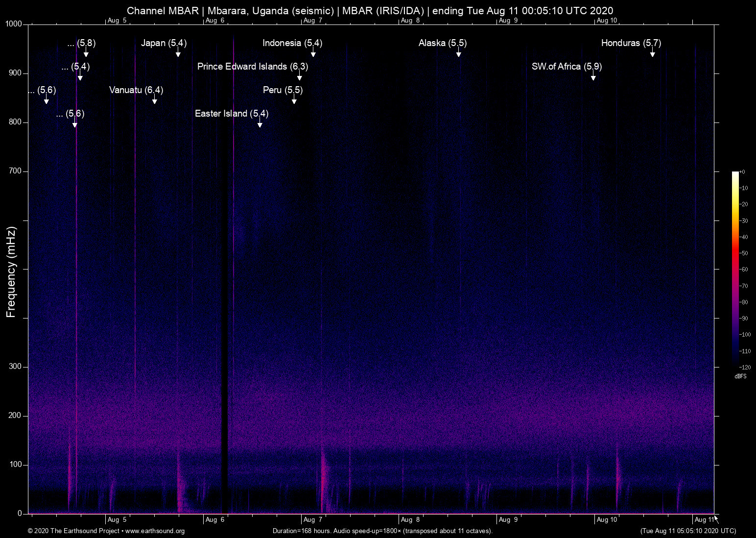Click the arrow beneath Peru (5.5)
Image resolution: width=756 pixels, height=538 pixels.
click(x=294, y=100)
